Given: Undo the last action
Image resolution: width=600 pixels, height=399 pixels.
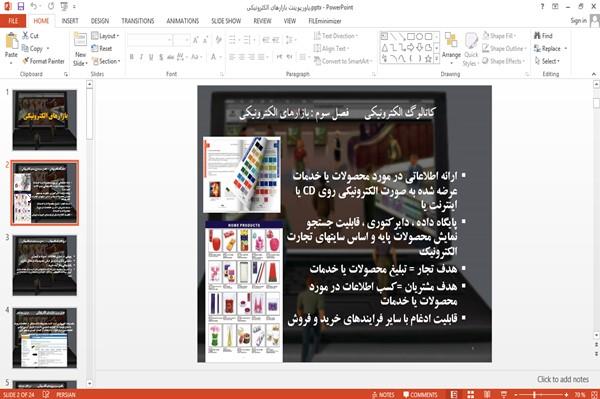Looking at the screenshot, I should coord(34,7).
